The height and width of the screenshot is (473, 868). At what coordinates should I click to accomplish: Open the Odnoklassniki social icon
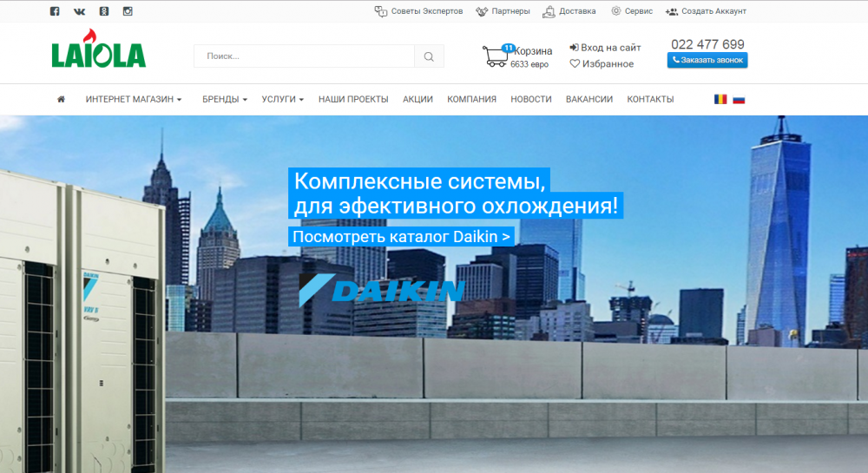point(103,11)
